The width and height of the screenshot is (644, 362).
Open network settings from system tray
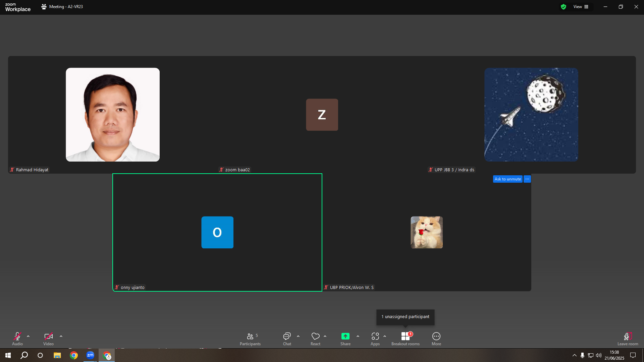pos(591,355)
